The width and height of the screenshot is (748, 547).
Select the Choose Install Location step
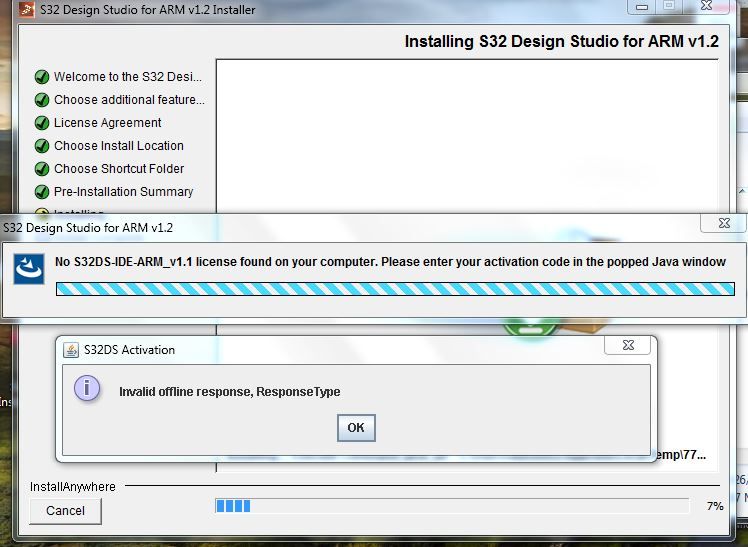point(118,145)
